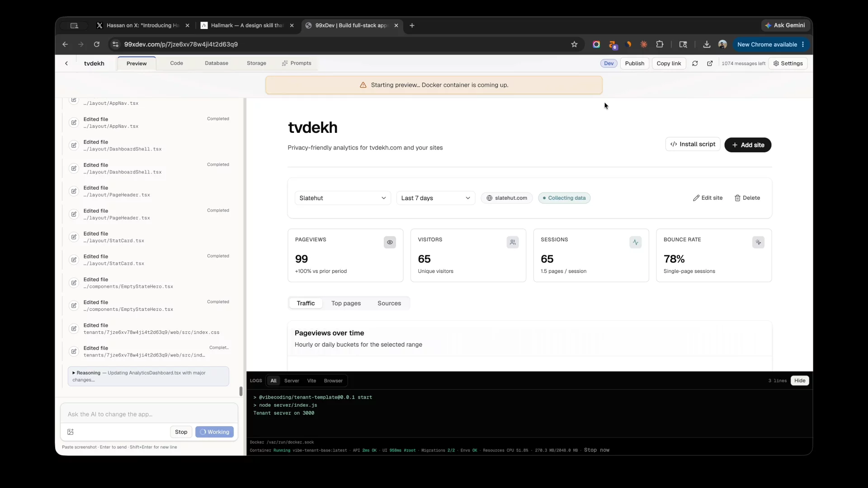Open the Chrome extensions puzzle icon
The image size is (868, 488).
tap(660, 44)
